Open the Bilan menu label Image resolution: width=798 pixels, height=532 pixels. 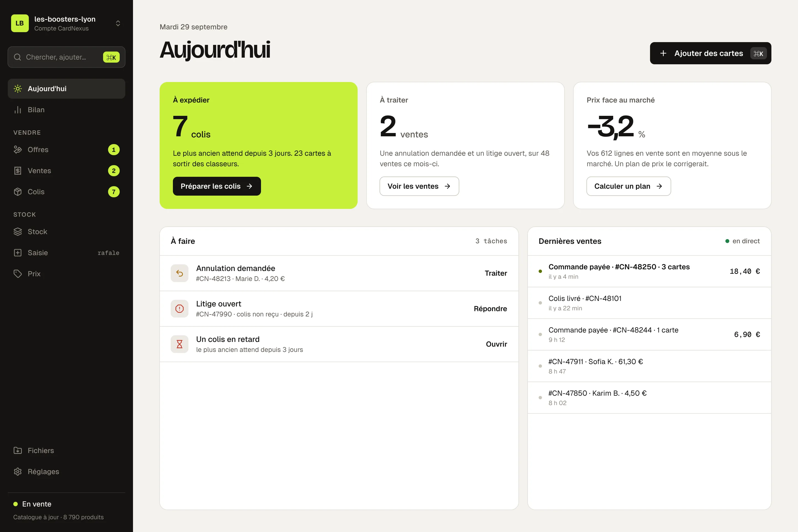pos(36,110)
